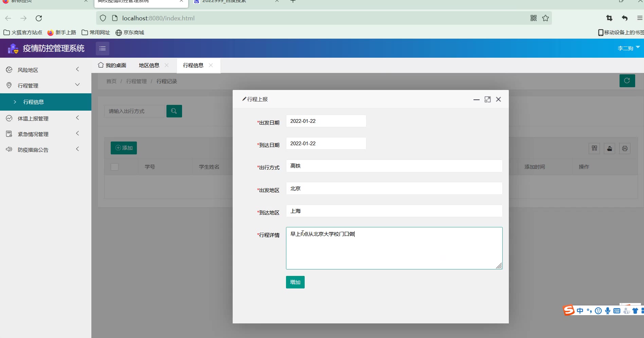Tick the table header select-all checkbox
Screen dimensions: 644x338
pos(115,167)
